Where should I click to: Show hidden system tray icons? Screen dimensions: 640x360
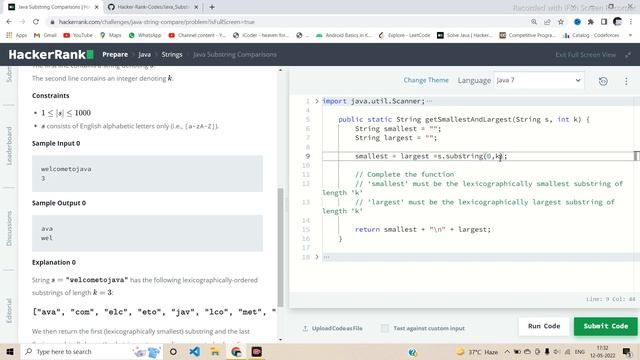507,351
